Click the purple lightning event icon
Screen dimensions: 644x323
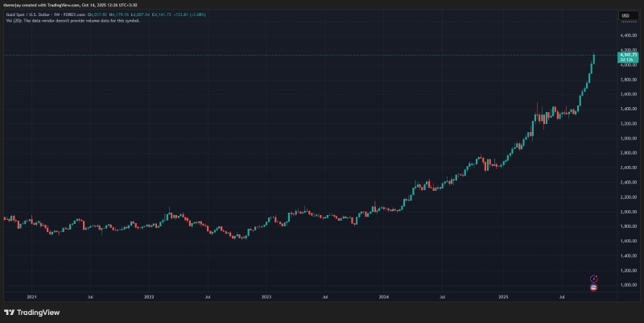(x=593, y=278)
